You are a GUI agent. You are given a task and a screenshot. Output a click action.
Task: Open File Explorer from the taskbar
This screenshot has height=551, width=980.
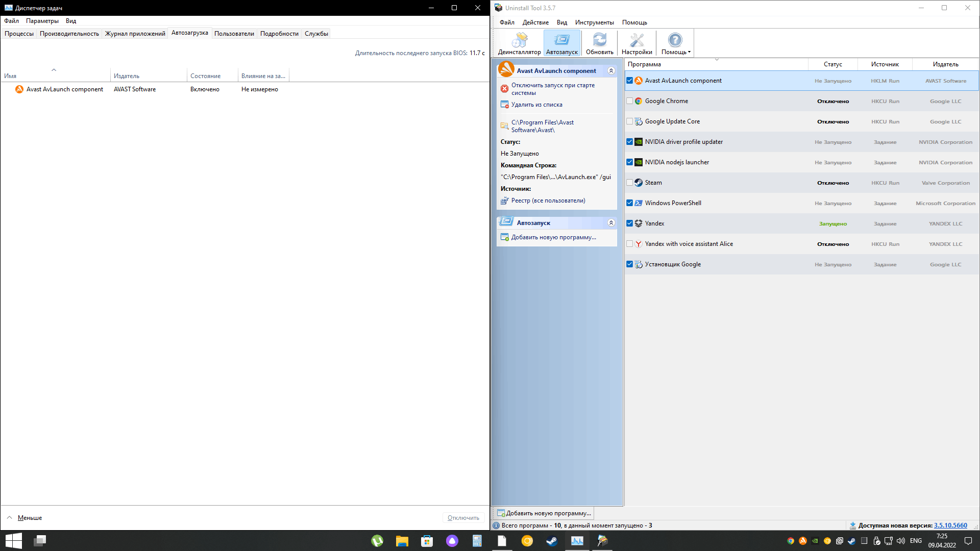[402, 541]
